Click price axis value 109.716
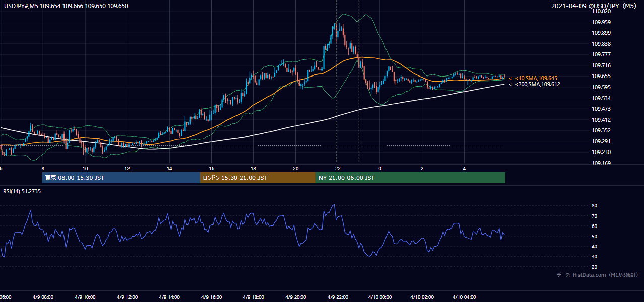 tap(602, 65)
